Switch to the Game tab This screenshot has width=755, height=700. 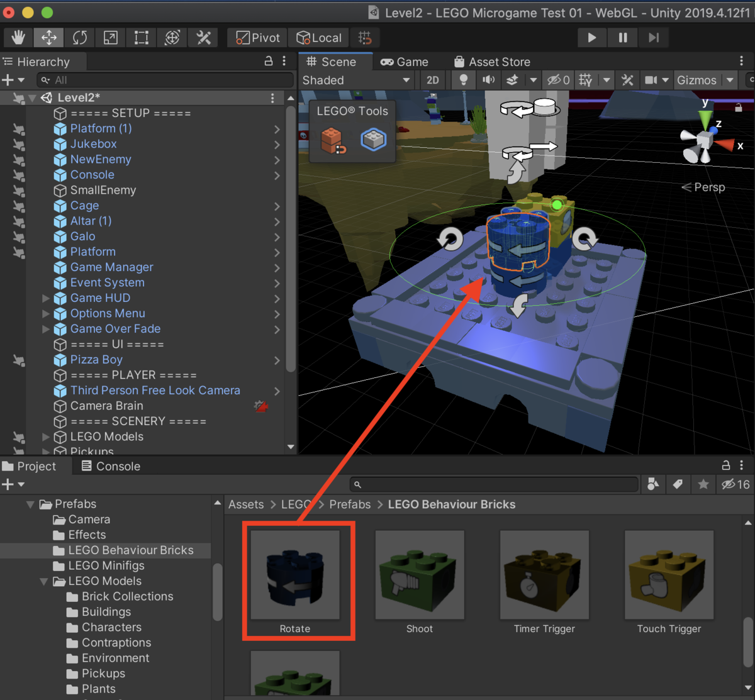(x=405, y=62)
